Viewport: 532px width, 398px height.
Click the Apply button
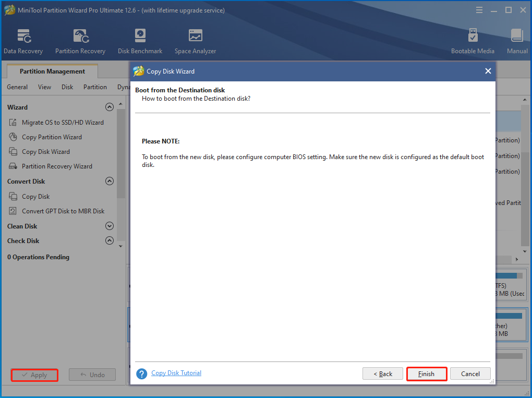pyautogui.click(x=34, y=375)
